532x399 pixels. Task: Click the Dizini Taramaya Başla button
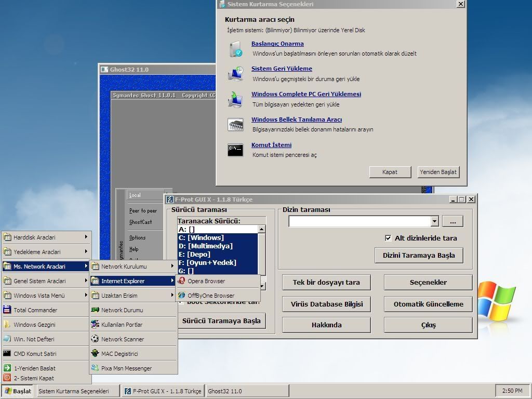419,256
